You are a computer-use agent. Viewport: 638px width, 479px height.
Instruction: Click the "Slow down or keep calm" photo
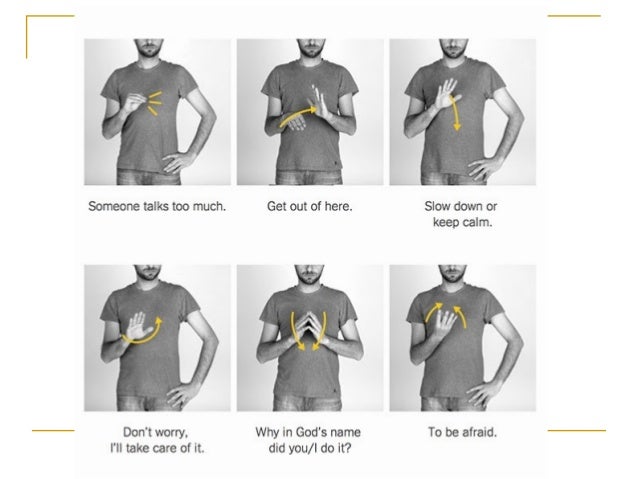tap(463, 112)
